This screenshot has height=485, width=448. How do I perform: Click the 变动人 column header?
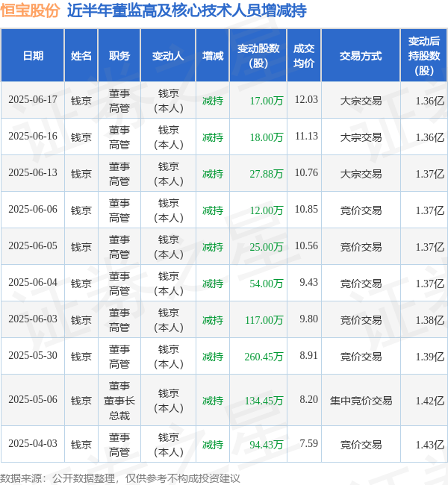tap(168, 56)
